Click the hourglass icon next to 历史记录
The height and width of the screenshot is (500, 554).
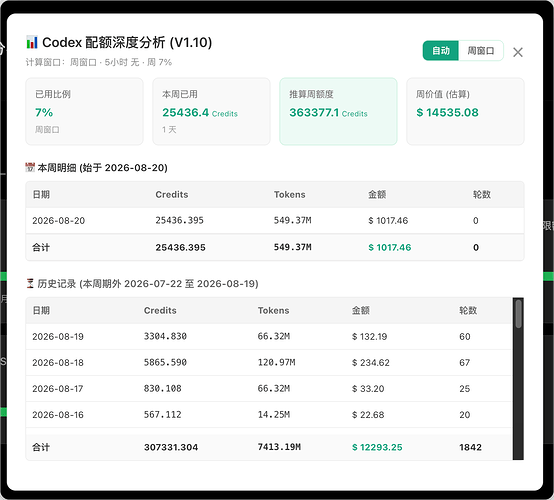click(x=30, y=283)
